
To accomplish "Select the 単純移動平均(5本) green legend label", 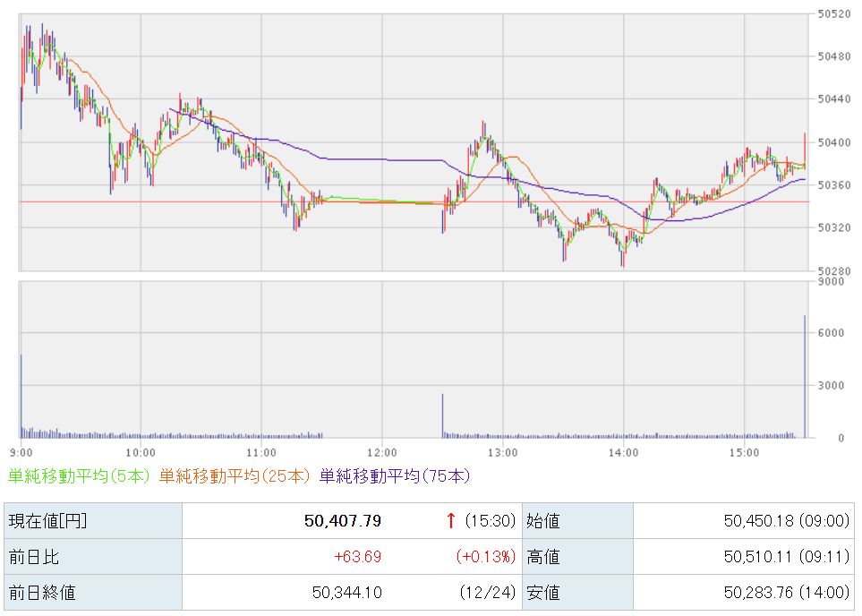I will [x=79, y=476].
